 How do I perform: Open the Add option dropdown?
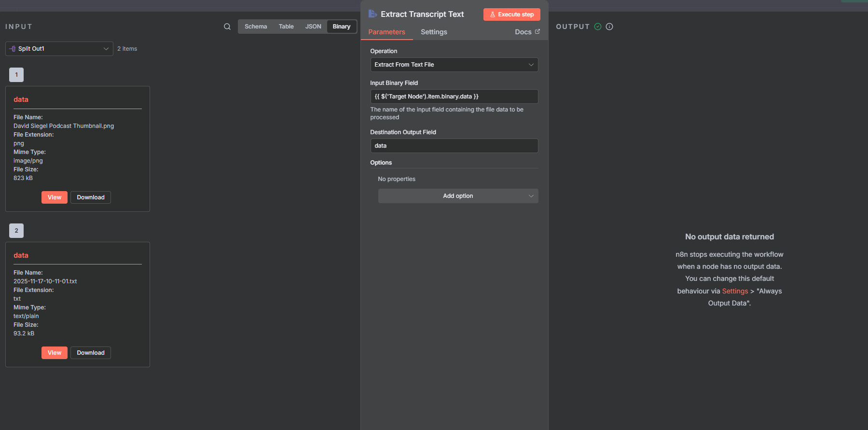458,196
